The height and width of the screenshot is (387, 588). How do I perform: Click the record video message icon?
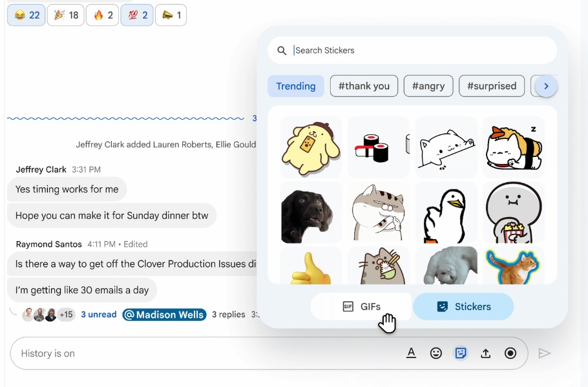[x=510, y=353]
